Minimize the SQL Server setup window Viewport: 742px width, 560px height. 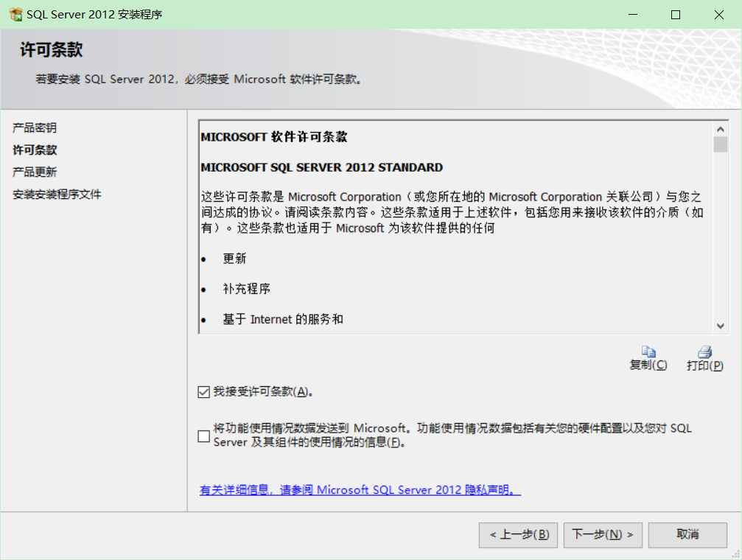tap(633, 15)
